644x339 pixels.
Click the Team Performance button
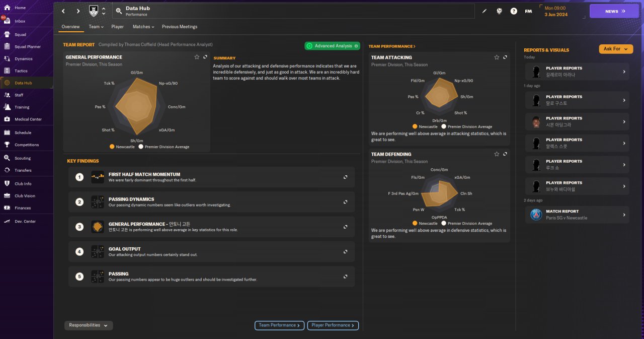pyautogui.click(x=279, y=325)
